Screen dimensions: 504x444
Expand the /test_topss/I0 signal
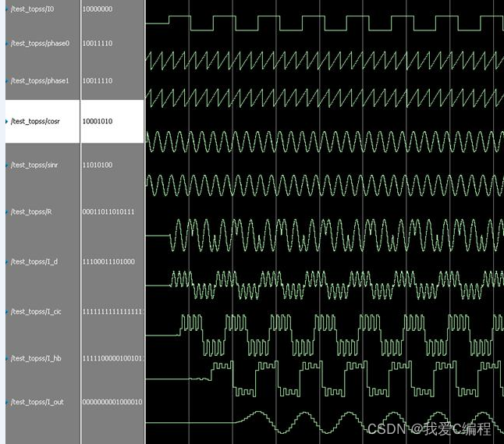[7, 9]
